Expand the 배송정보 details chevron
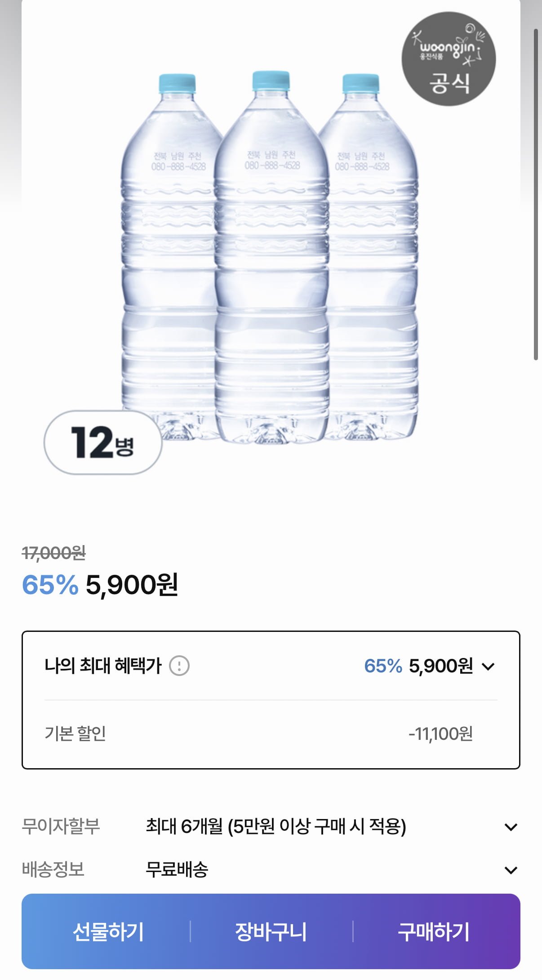The height and width of the screenshot is (980, 542). point(511,870)
